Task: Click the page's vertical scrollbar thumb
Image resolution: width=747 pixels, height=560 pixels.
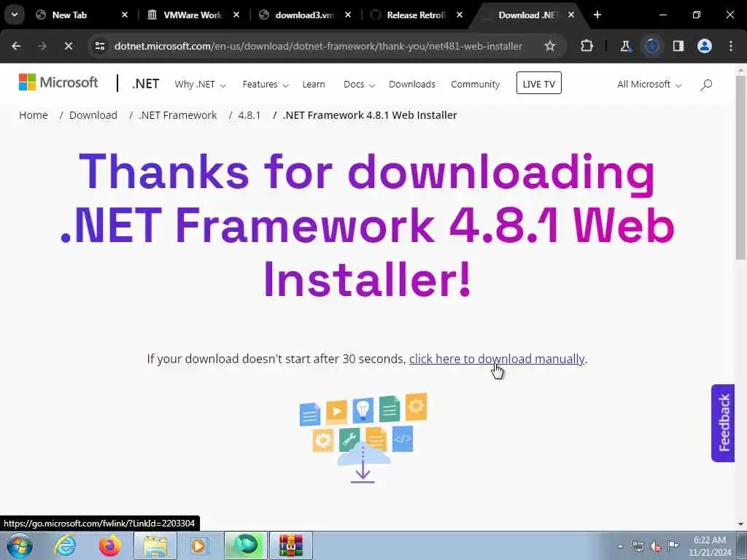Action: [x=740, y=167]
